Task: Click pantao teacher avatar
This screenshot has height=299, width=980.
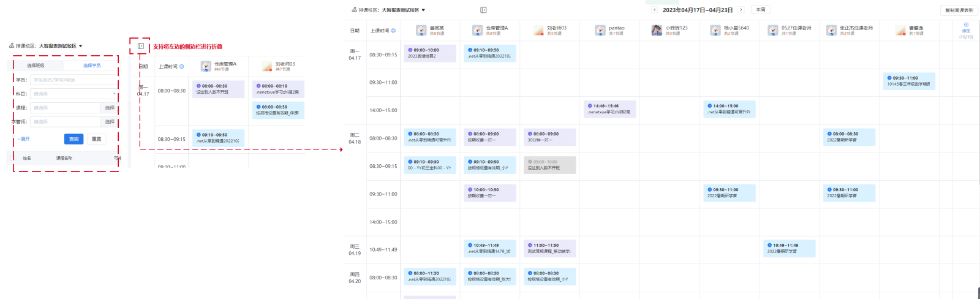Action: tap(600, 31)
